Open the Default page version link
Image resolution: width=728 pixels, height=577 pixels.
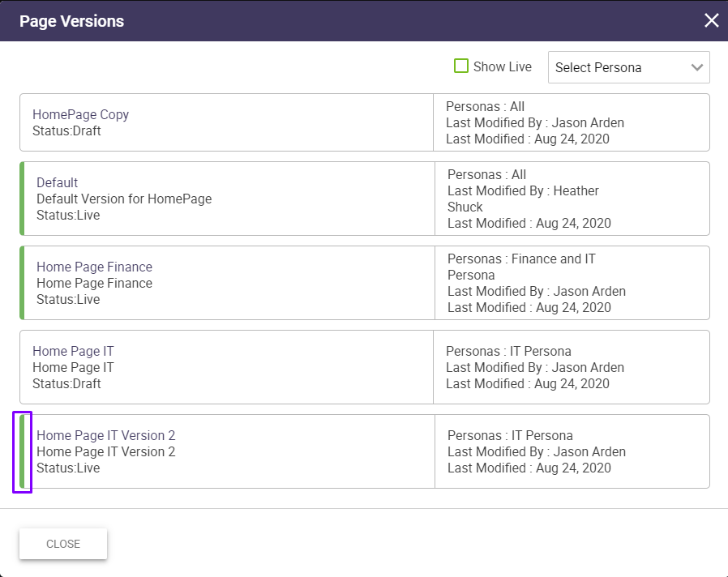57,182
